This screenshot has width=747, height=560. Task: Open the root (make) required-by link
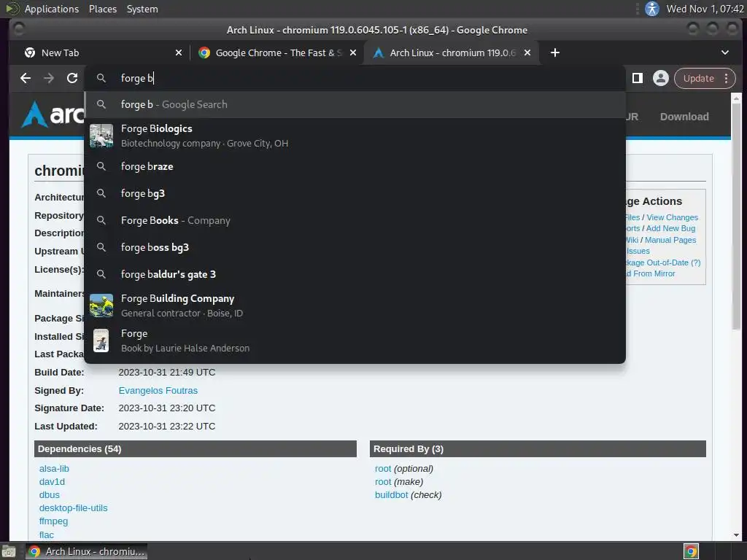click(382, 482)
